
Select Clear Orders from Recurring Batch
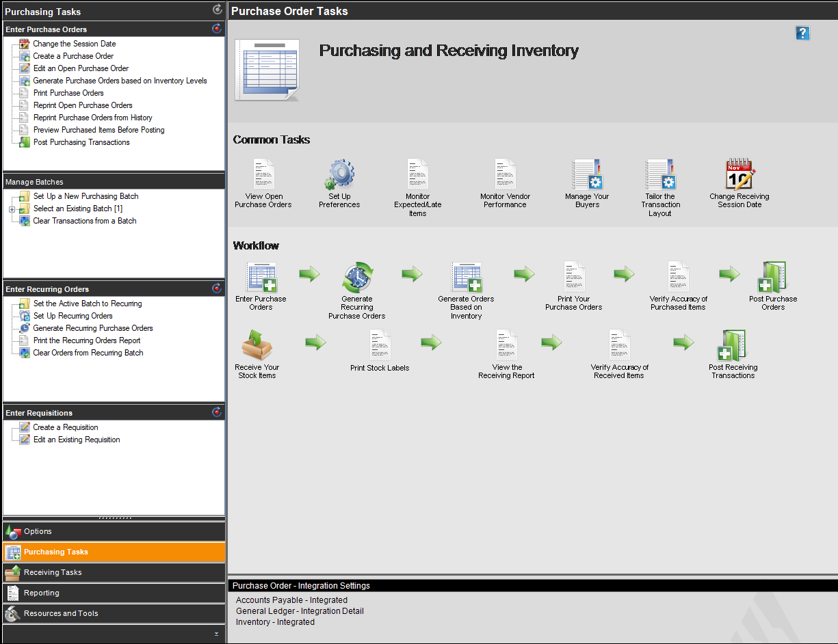pyautogui.click(x=88, y=353)
